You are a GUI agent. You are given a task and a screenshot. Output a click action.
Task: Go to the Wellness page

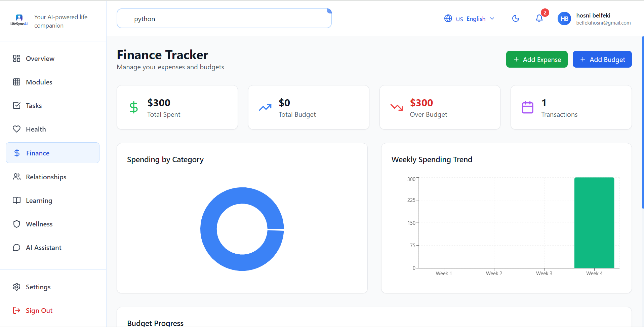pyautogui.click(x=52, y=224)
